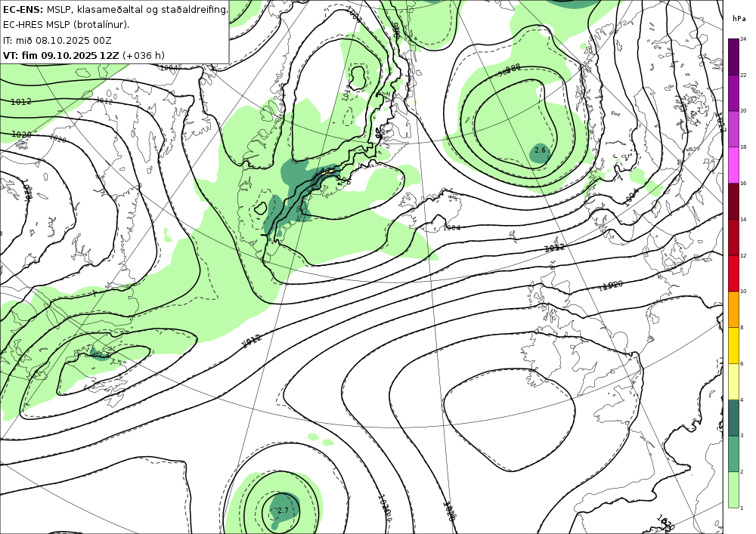Click the 'hPa' unit label above the legend

739,19
